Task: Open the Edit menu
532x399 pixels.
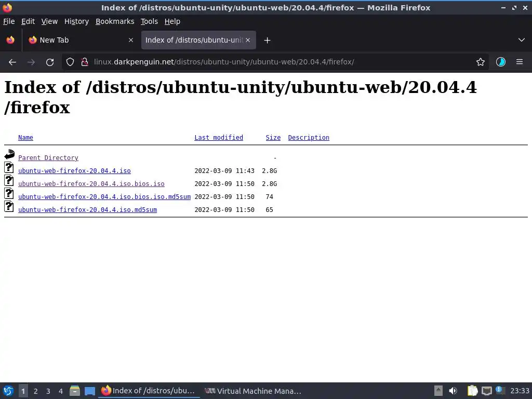Action: point(28,21)
